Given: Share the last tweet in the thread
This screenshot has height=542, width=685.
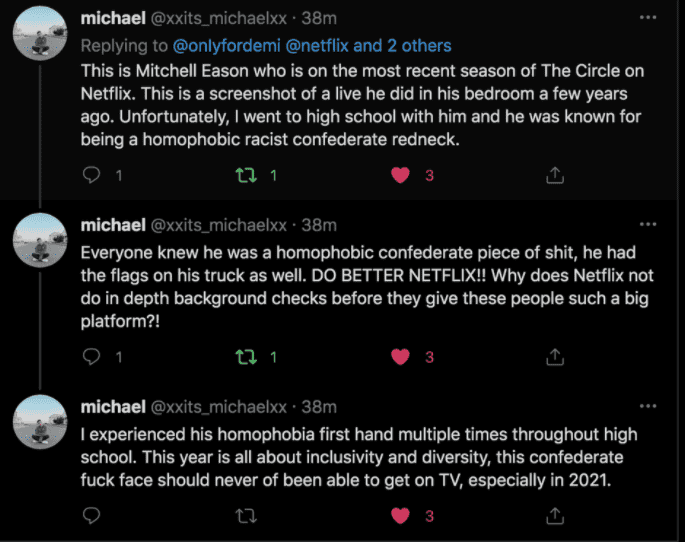Looking at the screenshot, I should tap(553, 516).
